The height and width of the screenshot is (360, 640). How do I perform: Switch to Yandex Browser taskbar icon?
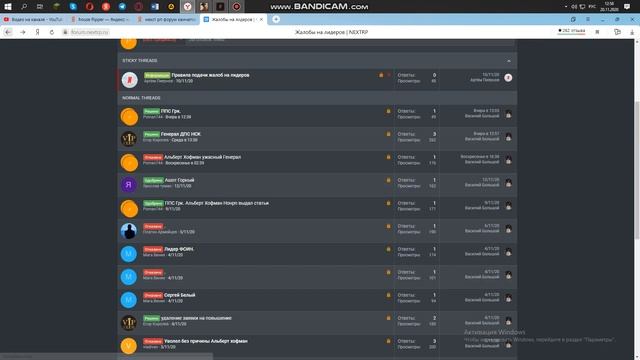[x=187, y=7]
